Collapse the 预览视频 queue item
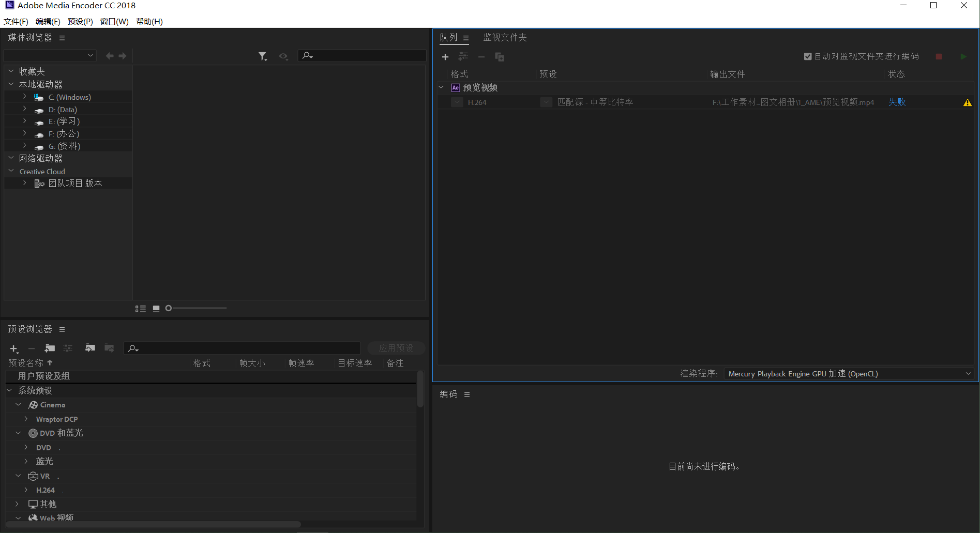Screen dimensions: 980x533 click(441, 87)
